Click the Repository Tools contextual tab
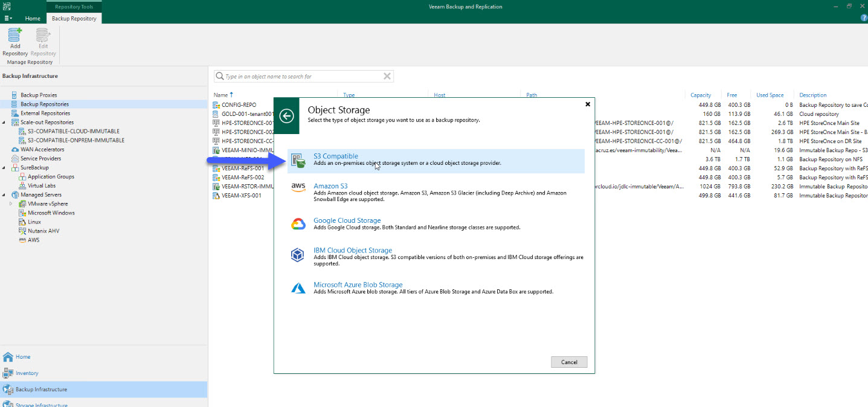This screenshot has height=407, width=868. (x=74, y=7)
